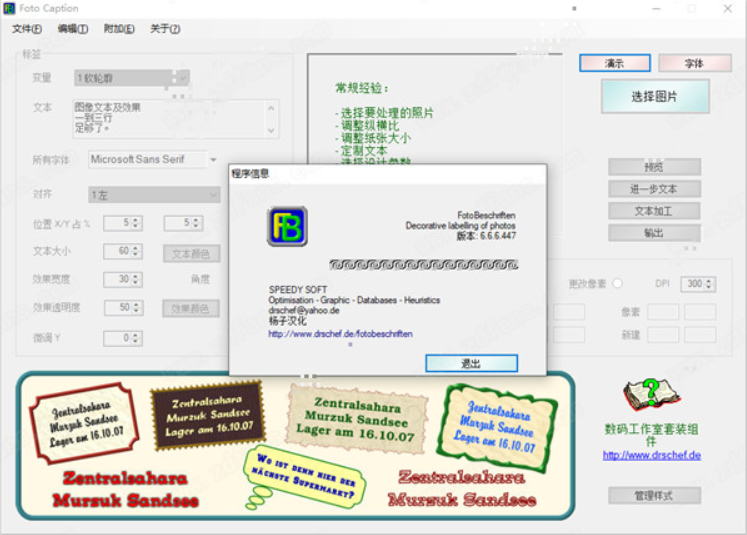Click the 选择要处理的照片 tip line
Image resolution: width=747 pixels, height=535 pixels.
(384, 113)
